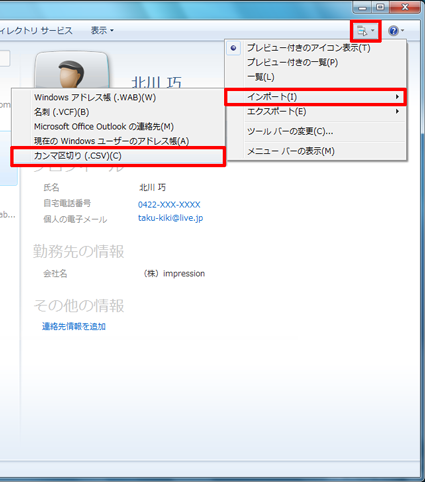This screenshot has height=482, width=425.
Task: Choose 名刺 (.VCF) import option
Action: click(x=118, y=112)
